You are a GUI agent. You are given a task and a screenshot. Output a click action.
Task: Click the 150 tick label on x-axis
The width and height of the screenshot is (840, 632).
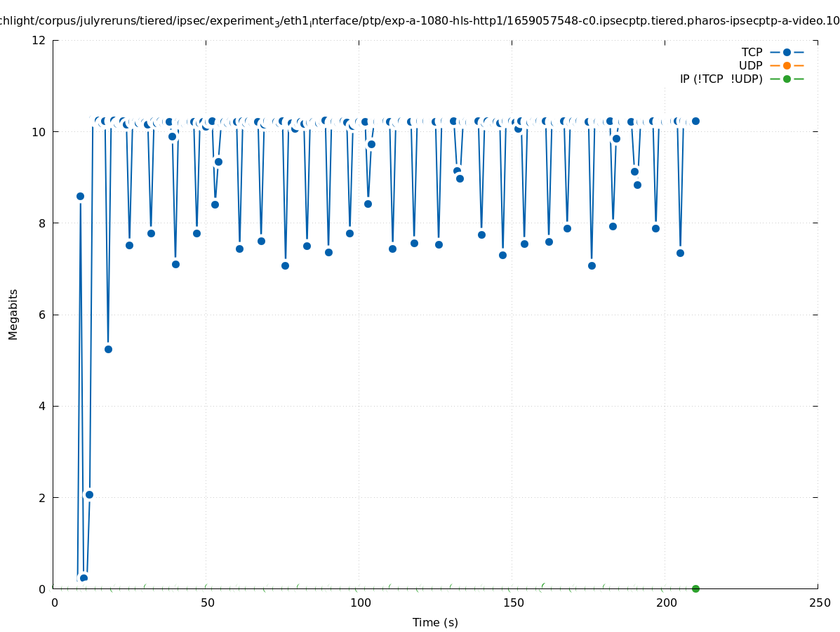pyautogui.click(x=513, y=603)
